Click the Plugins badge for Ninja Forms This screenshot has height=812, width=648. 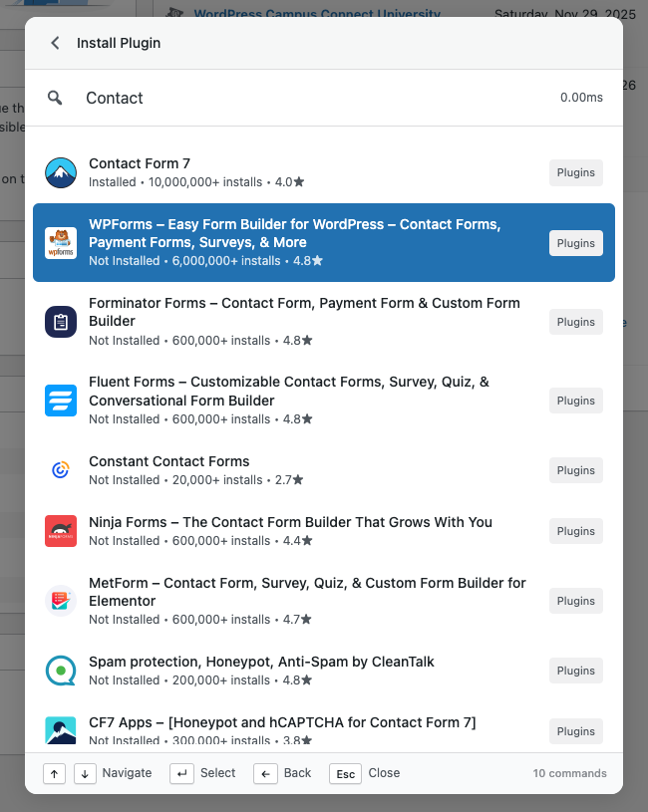575,531
